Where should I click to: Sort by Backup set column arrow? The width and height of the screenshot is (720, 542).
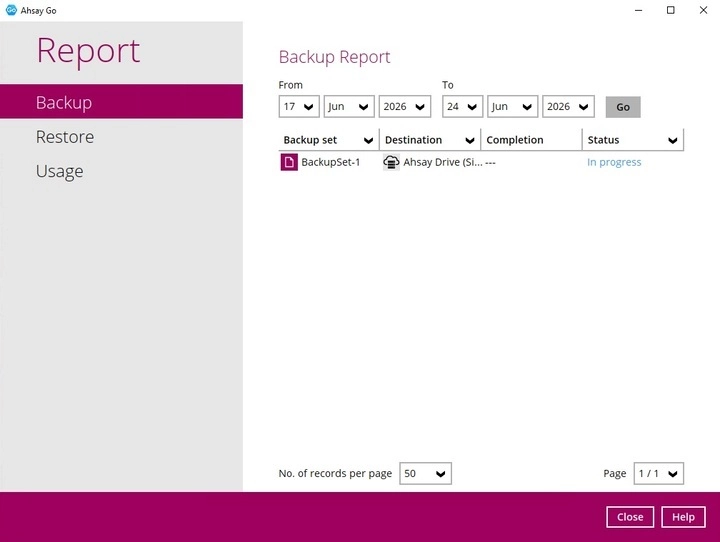(x=368, y=140)
